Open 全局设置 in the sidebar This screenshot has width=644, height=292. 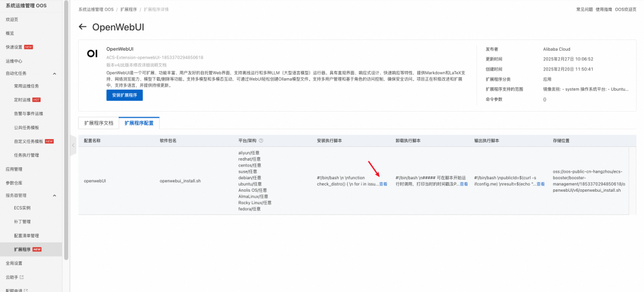point(14,263)
